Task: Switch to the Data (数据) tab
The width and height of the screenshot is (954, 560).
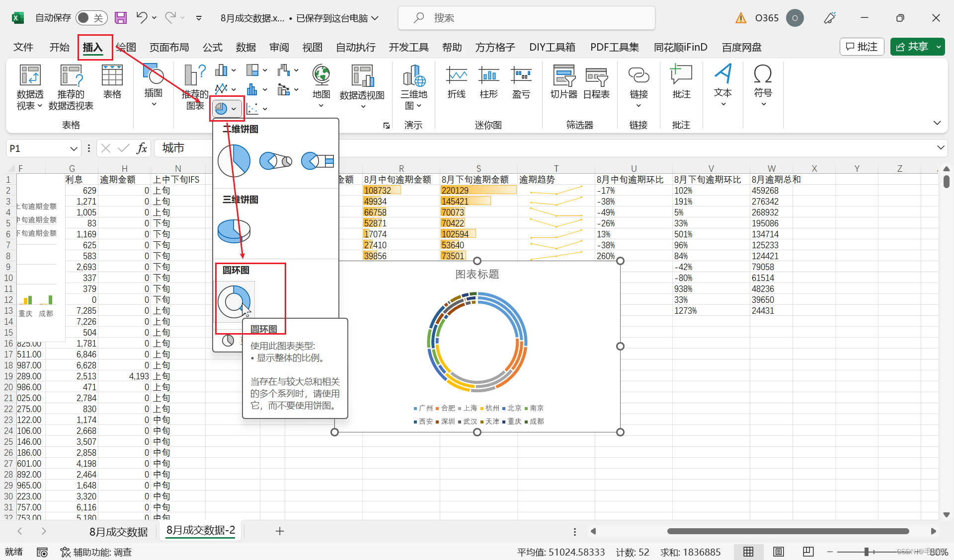Action: click(x=246, y=47)
